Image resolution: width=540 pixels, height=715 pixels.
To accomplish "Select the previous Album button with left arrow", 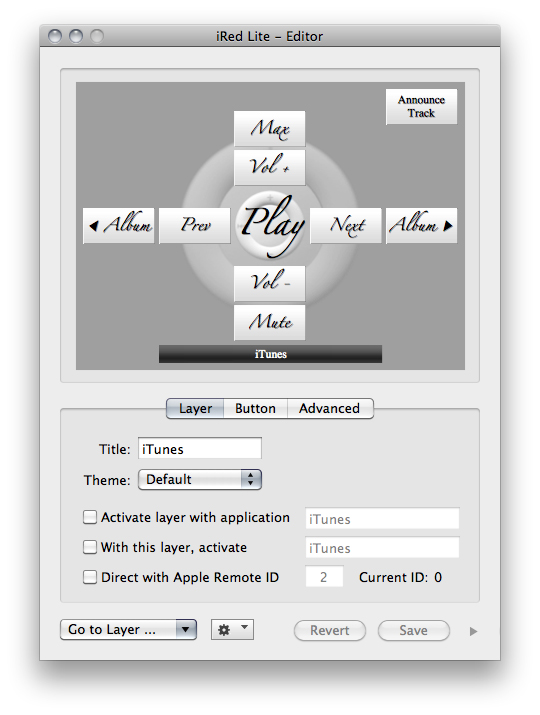I will (x=119, y=226).
